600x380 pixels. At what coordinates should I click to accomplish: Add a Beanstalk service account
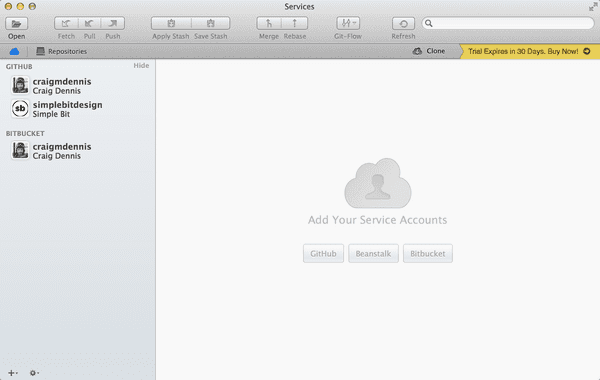pos(373,254)
